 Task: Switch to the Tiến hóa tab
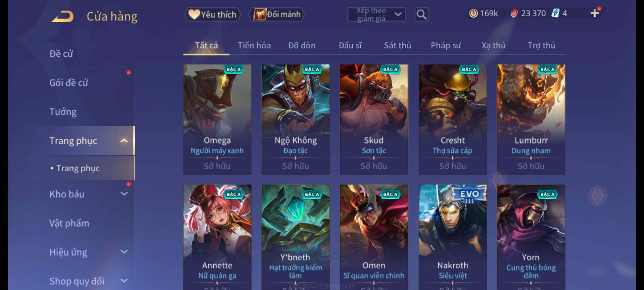pos(254,45)
